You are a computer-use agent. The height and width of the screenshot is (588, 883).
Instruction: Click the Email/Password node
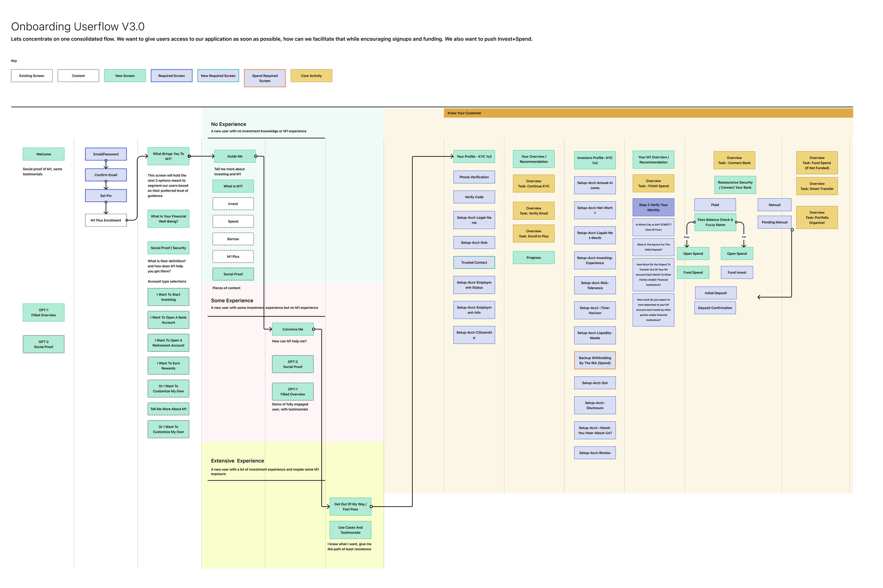(x=106, y=154)
